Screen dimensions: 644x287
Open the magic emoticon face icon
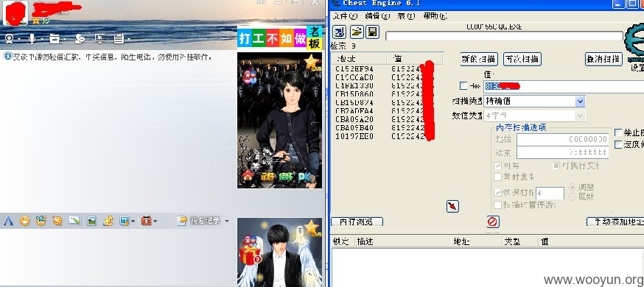point(41,221)
